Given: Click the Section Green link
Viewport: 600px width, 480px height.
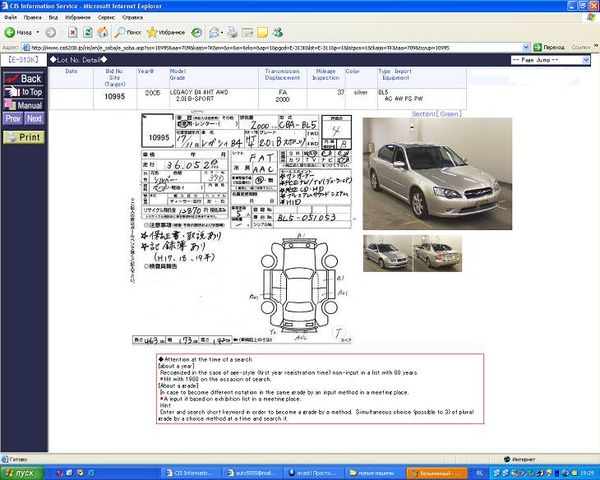Looking at the screenshot, I should pos(437,114).
